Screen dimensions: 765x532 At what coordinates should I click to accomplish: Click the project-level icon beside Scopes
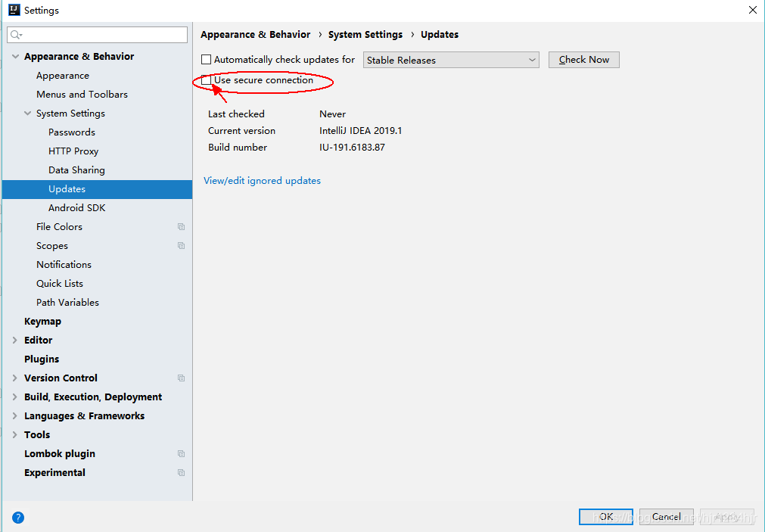pyautogui.click(x=181, y=245)
